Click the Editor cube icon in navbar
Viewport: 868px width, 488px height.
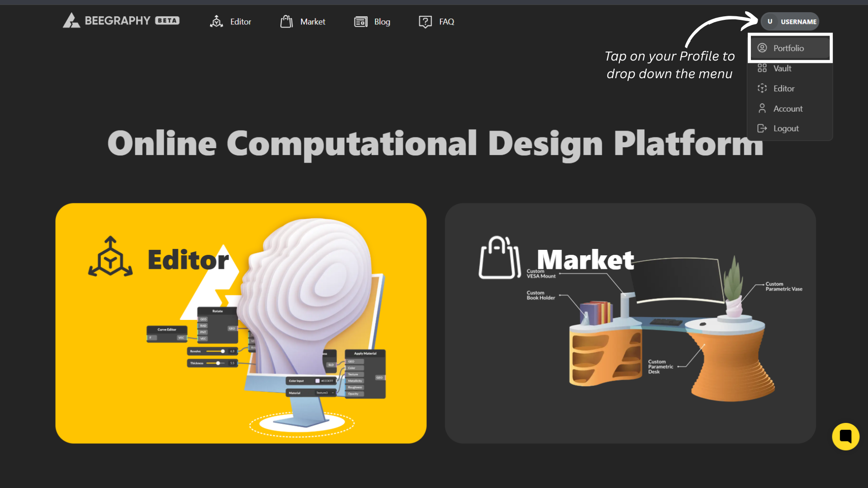coord(217,21)
